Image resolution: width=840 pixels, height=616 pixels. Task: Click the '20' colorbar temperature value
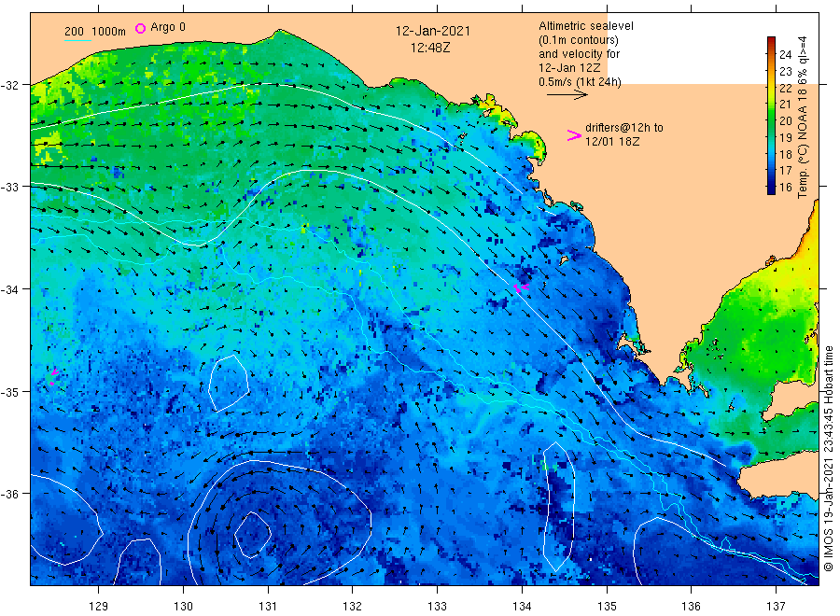point(785,120)
